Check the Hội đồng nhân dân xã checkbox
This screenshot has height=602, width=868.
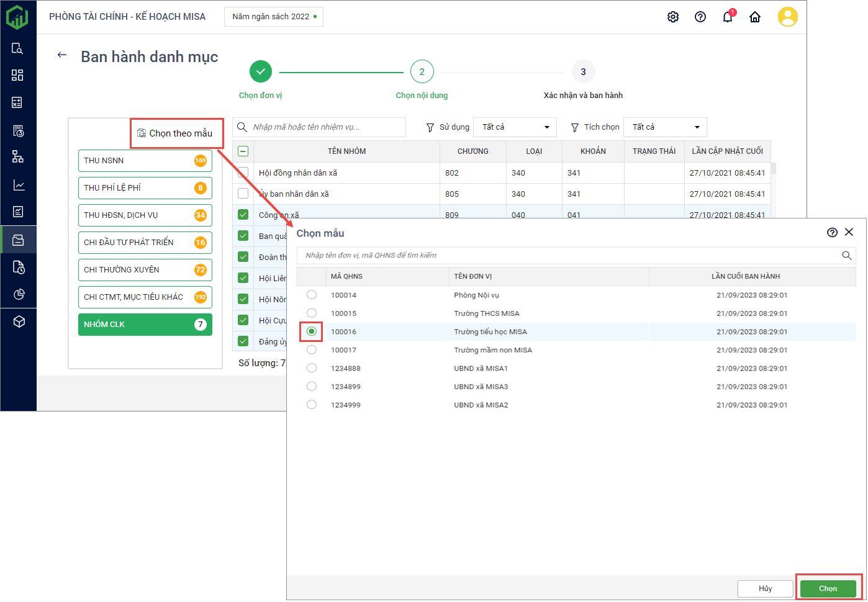tap(243, 173)
